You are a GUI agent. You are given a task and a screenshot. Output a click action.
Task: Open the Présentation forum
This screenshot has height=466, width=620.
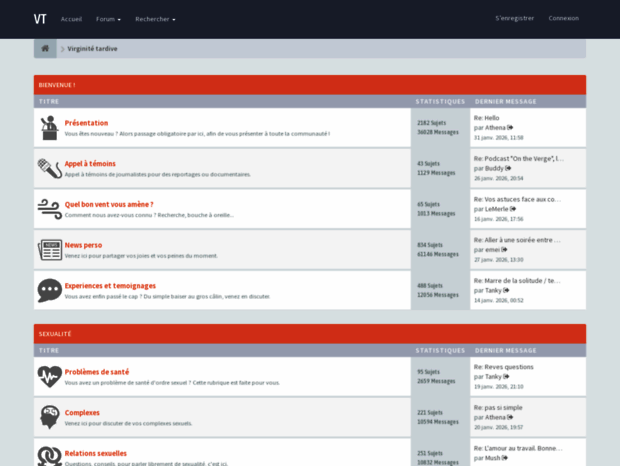pyautogui.click(x=86, y=123)
